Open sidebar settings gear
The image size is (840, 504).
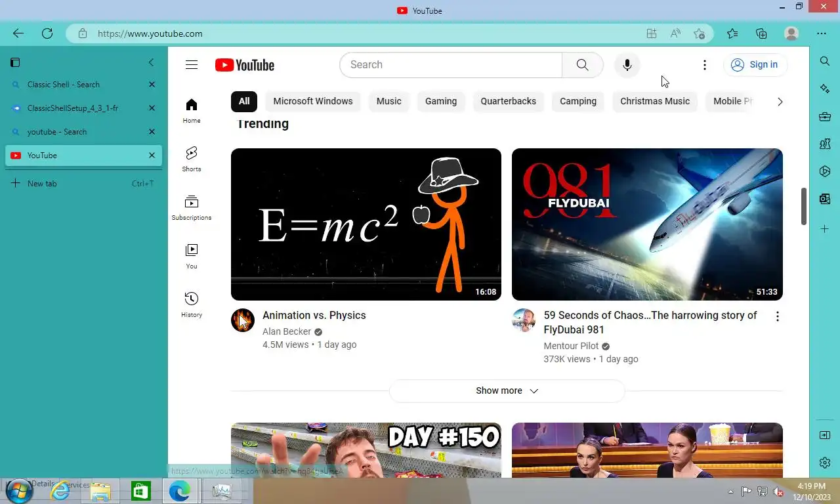(825, 463)
